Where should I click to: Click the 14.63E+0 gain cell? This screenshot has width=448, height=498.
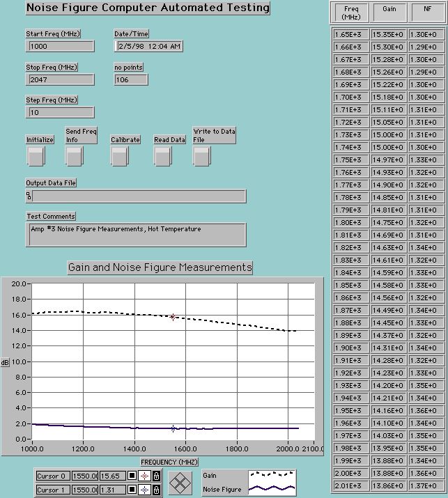point(389,248)
